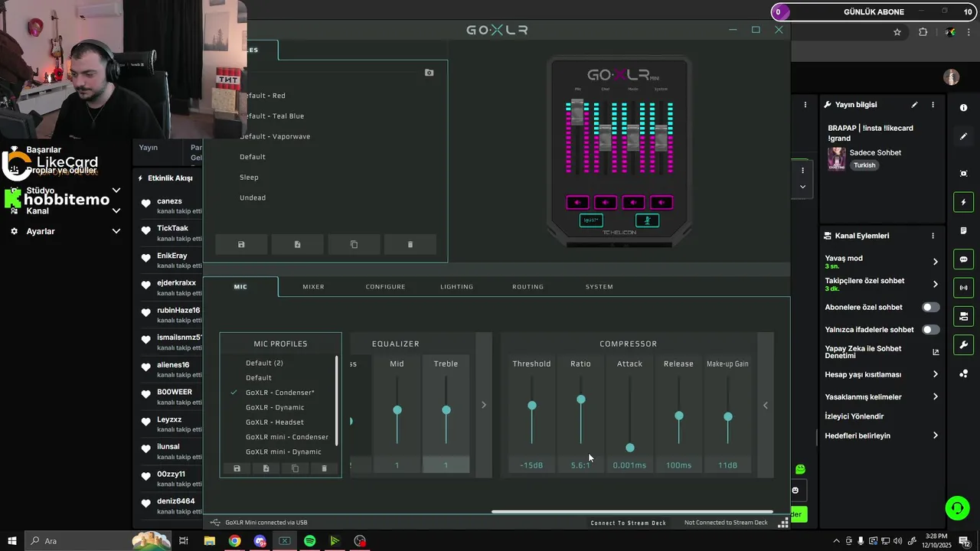Edit Yayın bilgisi with pencil icon
This screenshot has height=551, width=980.
coord(914,105)
